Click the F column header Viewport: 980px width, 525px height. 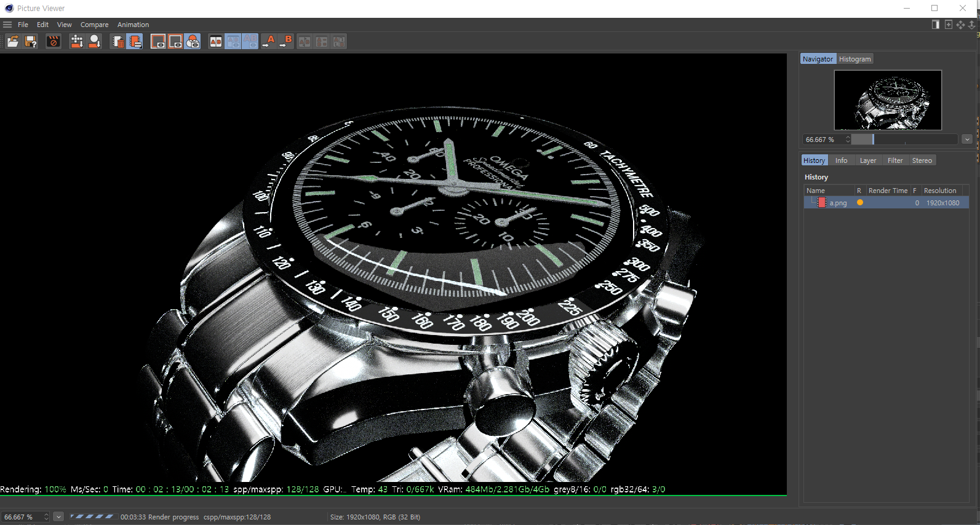coord(915,191)
